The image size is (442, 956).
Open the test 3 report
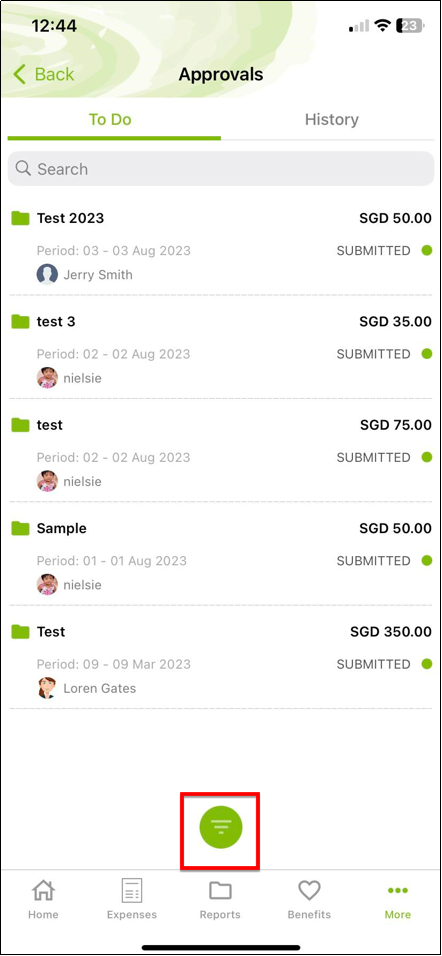(221, 349)
